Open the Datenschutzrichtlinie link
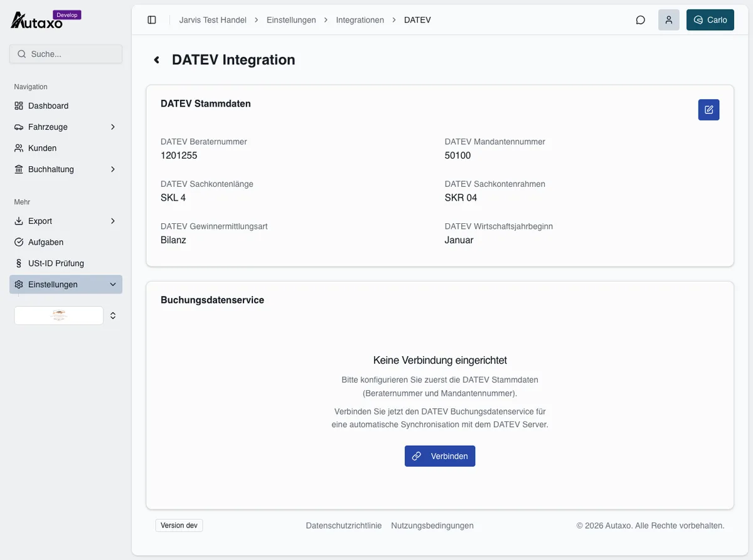 click(x=344, y=526)
